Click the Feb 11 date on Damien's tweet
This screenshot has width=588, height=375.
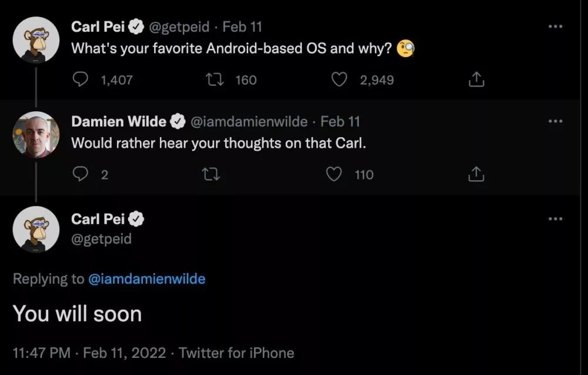tap(340, 121)
